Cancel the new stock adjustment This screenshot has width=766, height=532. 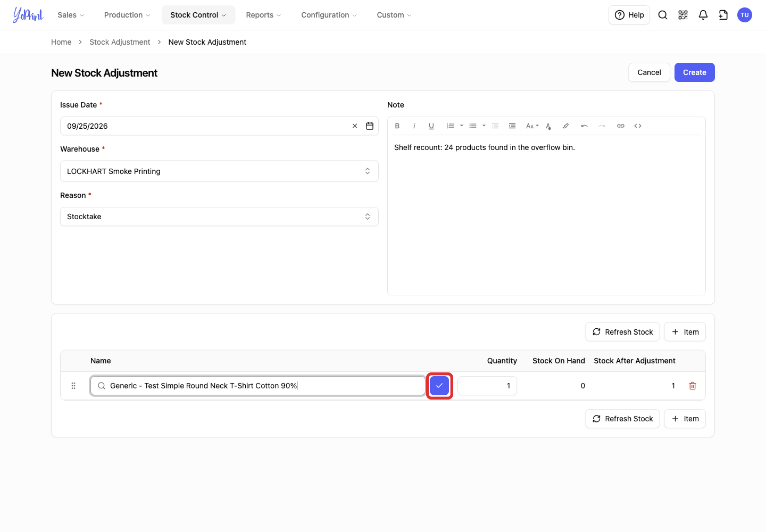click(x=649, y=72)
